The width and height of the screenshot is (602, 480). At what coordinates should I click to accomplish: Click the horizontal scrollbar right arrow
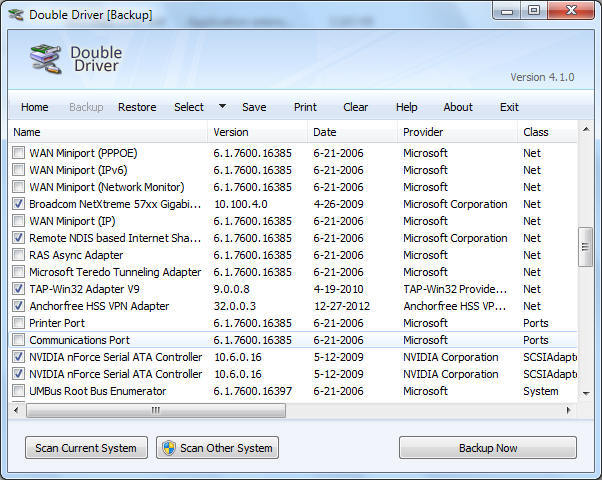tap(569, 410)
